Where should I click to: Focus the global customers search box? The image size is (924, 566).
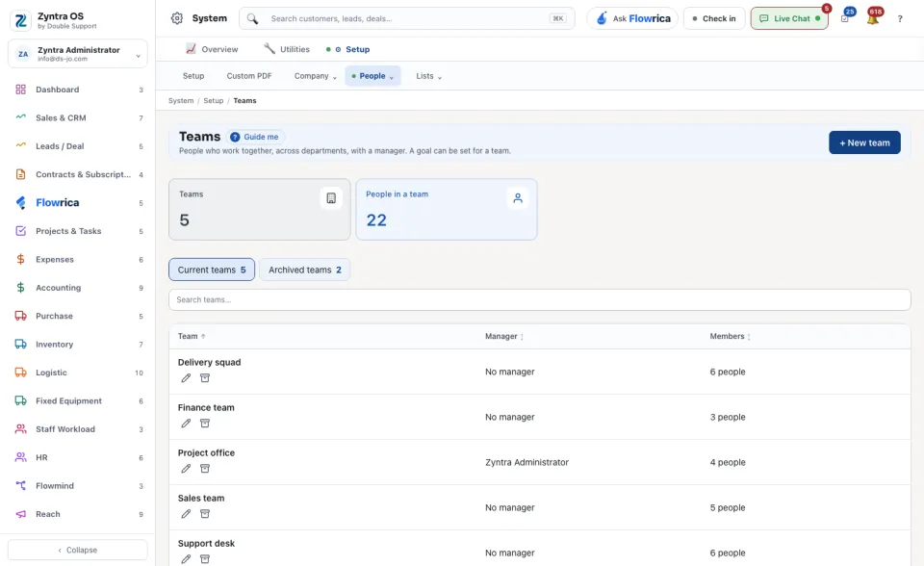tap(406, 19)
